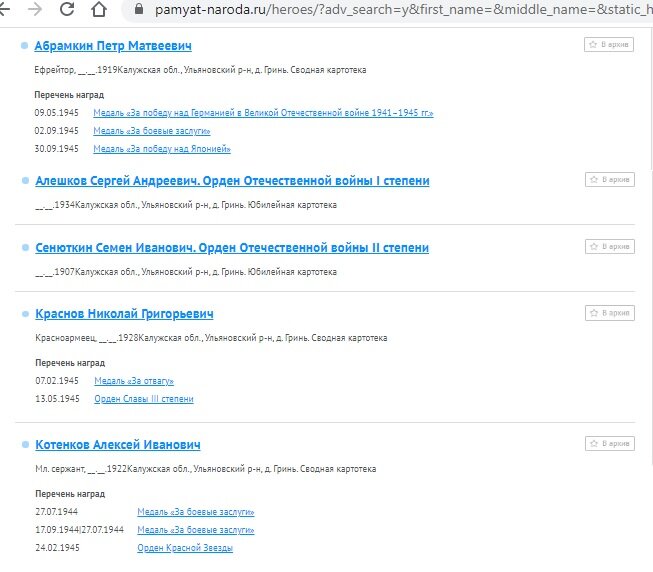Click the star icon in Алешков's archive button
Screen dimensions: 653x572
tap(594, 179)
